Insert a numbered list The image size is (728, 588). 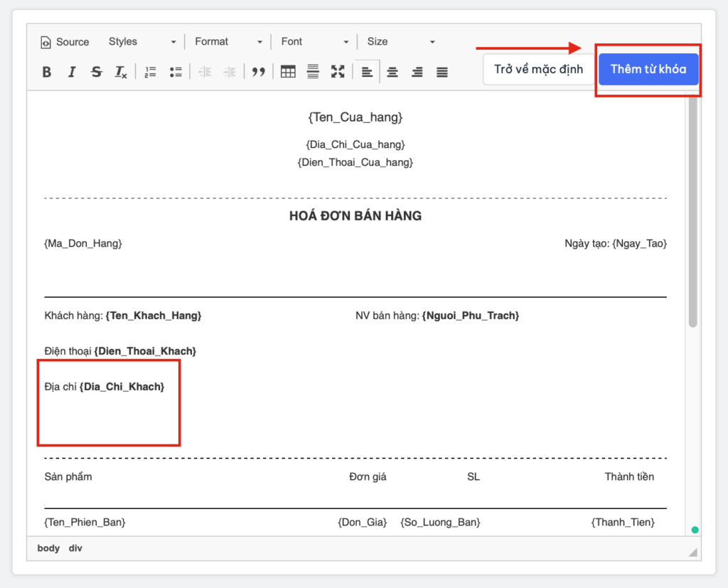point(150,72)
